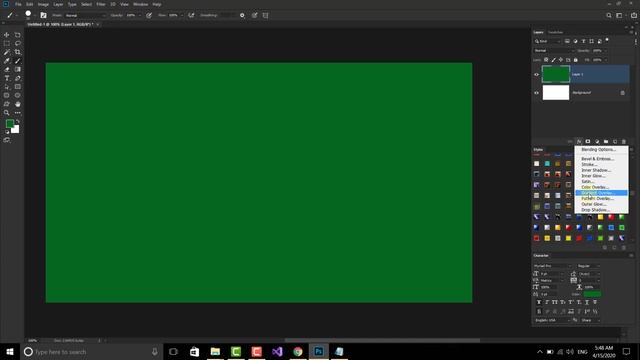Choose Gradient Overlay from layer style menu

pos(601,193)
